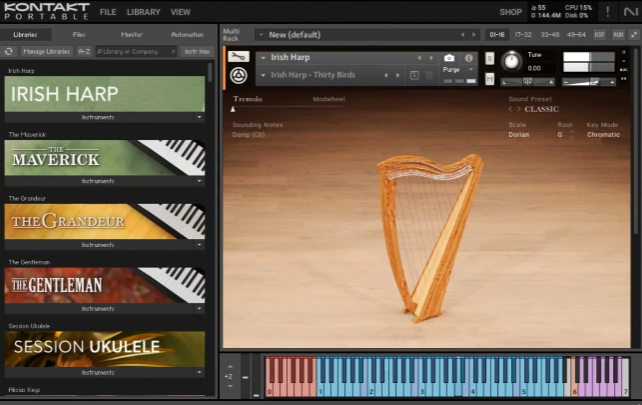This screenshot has height=405, width=642.
Task: Refresh the libraries list with circular arrows icon
Action: tap(9, 52)
